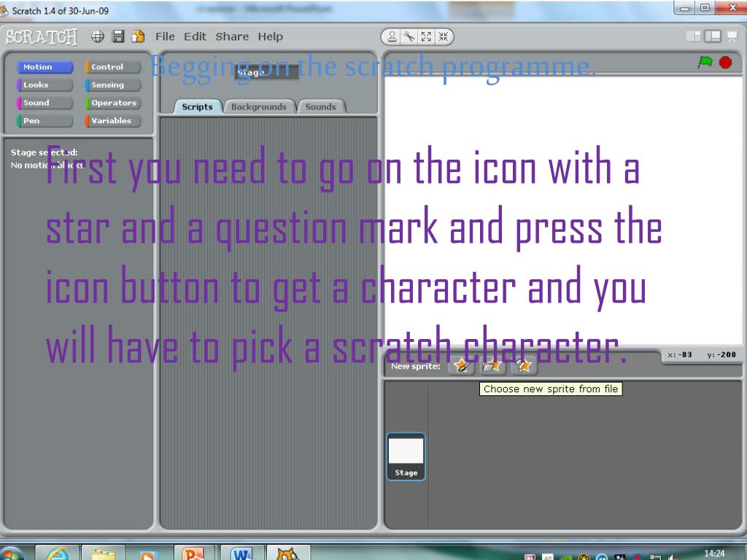Switch to PowerPoint in the taskbar
This screenshot has width=747, height=560.
point(194,554)
